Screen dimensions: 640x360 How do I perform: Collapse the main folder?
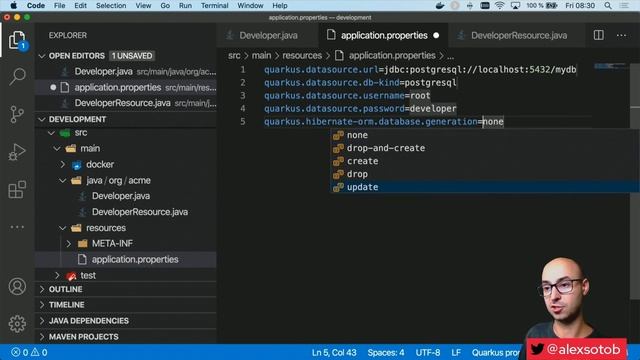pyautogui.click(x=57, y=149)
